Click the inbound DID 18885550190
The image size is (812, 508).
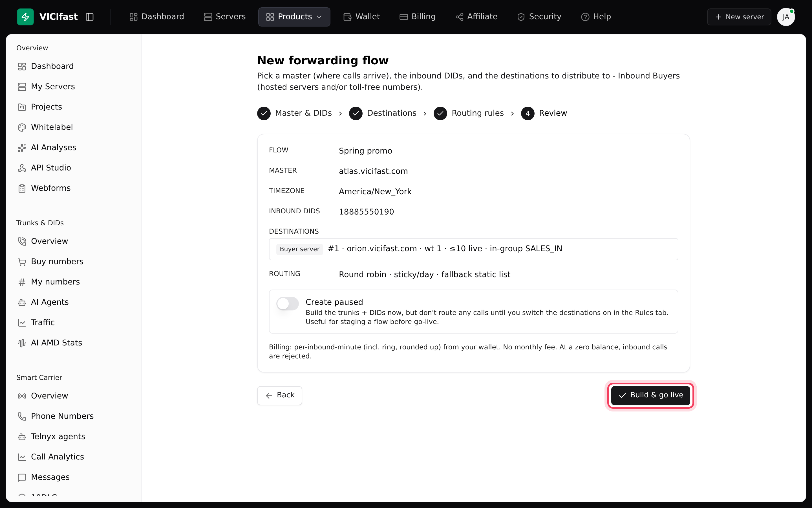[367, 212]
